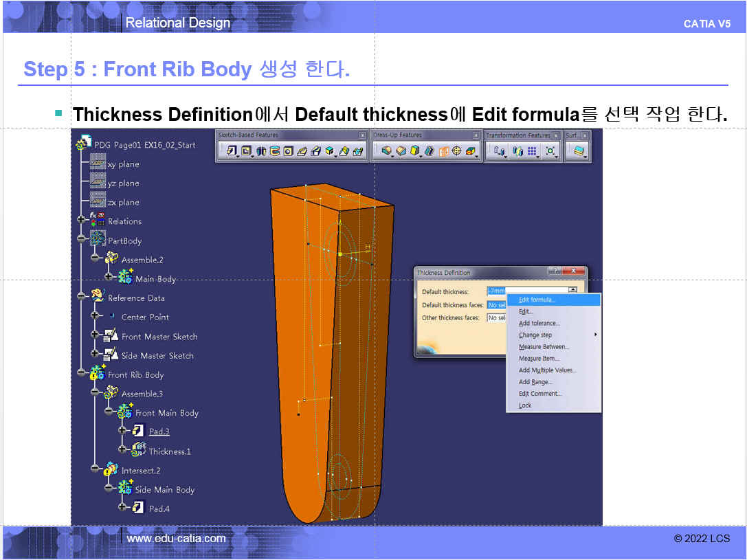The height and width of the screenshot is (560, 747).
Task: Select the Pocket tool icon
Action: coord(246,151)
